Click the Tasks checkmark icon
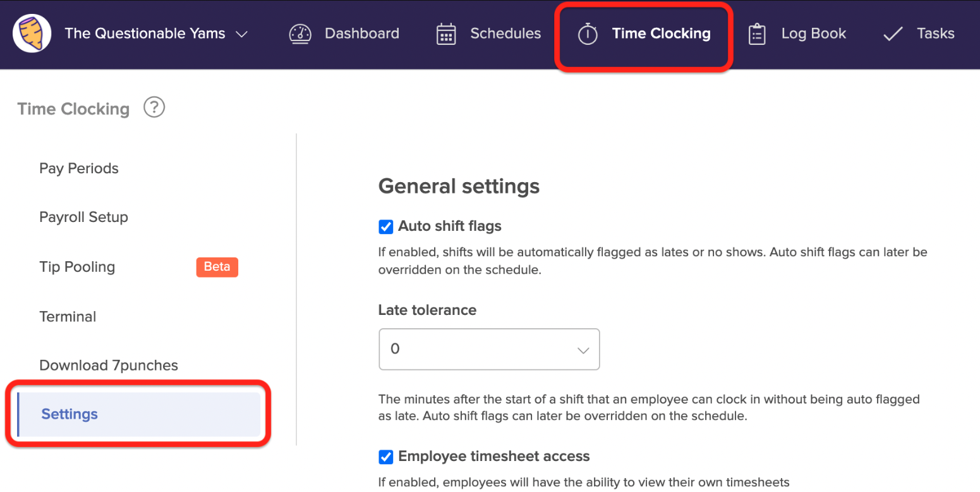Image resolution: width=980 pixels, height=492 pixels. click(x=893, y=34)
